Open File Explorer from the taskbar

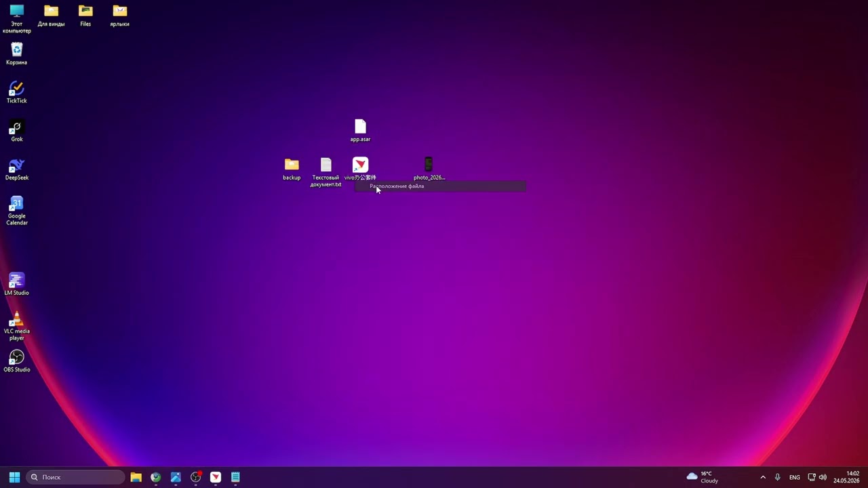(136, 477)
